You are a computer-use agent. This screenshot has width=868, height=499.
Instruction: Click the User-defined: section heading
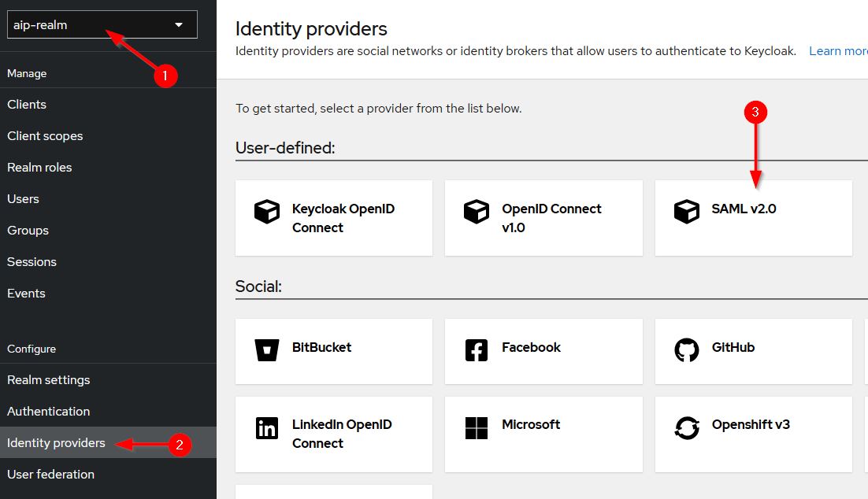tap(285, 148)
